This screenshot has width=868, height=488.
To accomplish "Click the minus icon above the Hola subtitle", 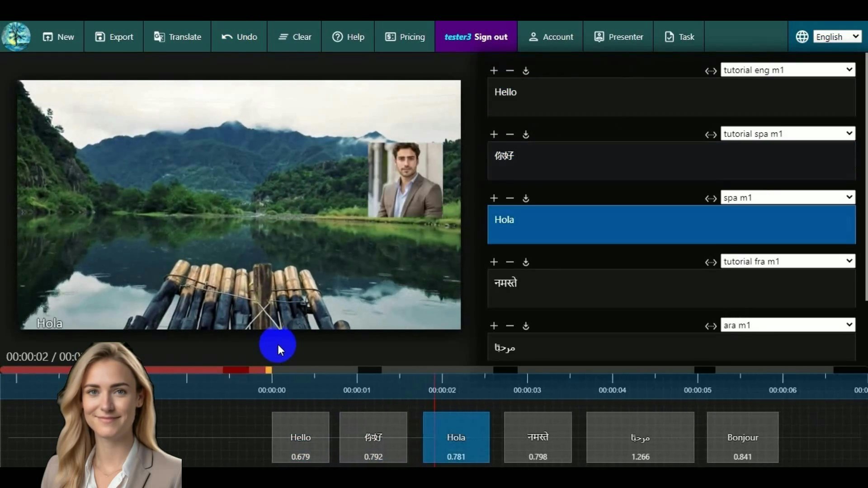I will pyautogui.click(x=510, y=198).
